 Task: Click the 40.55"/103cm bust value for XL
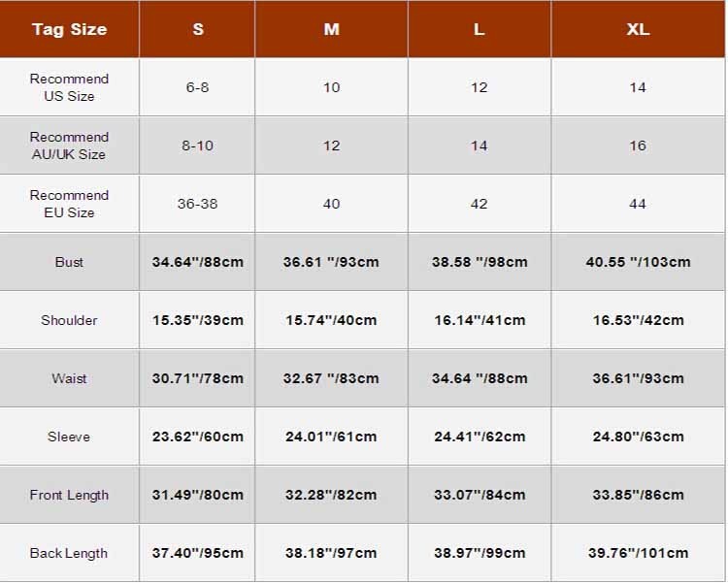point(638,262)
